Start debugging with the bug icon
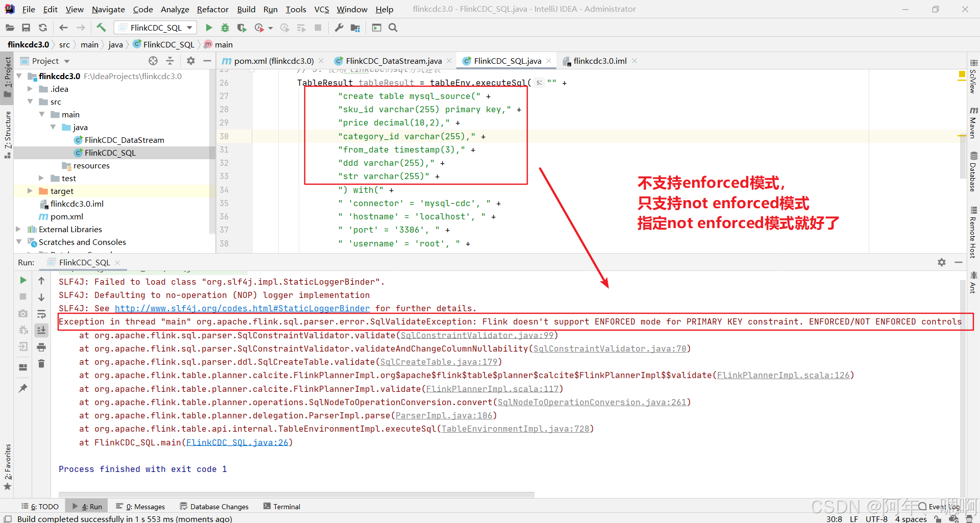This screenshot has width=980, height=523. (x=225, y=28)
